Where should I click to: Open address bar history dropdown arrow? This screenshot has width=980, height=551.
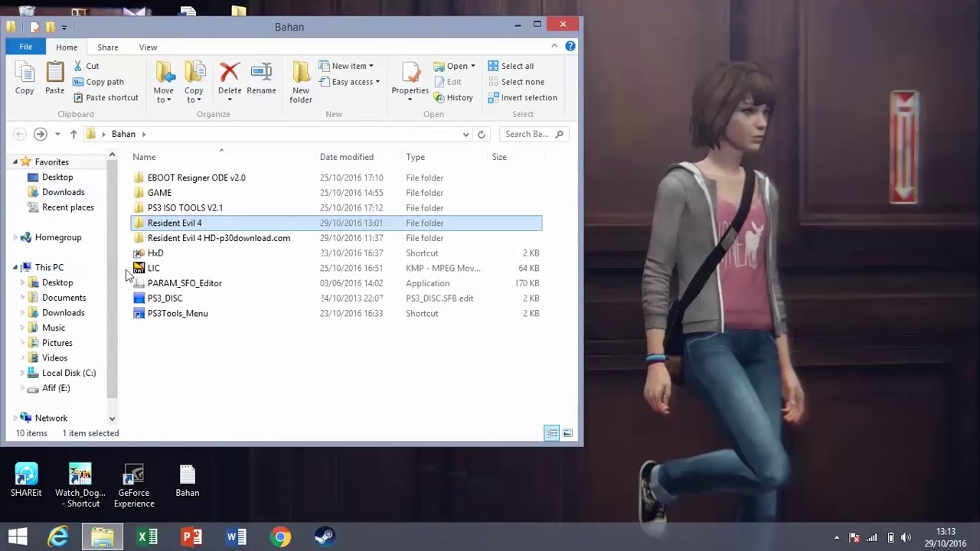coord(465,134)
